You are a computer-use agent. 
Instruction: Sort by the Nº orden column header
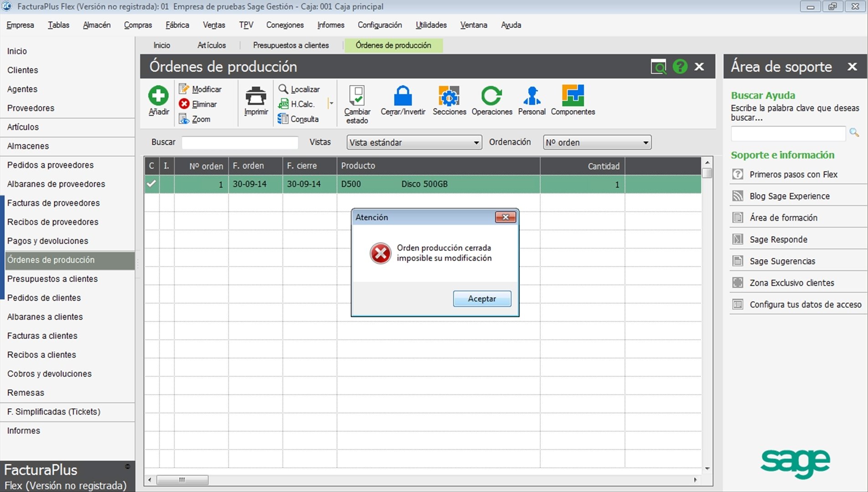tap(201, 166)
